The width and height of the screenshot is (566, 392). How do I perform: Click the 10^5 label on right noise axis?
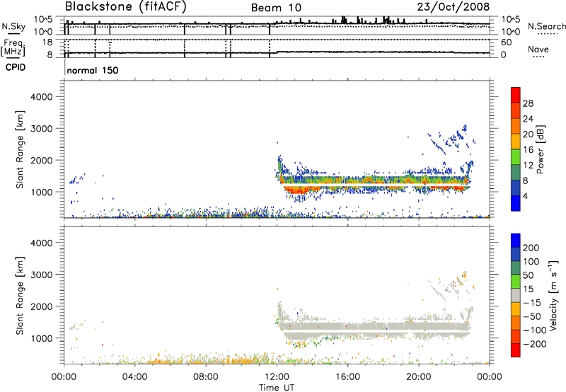pyautogui.click(x=511, y=19)
